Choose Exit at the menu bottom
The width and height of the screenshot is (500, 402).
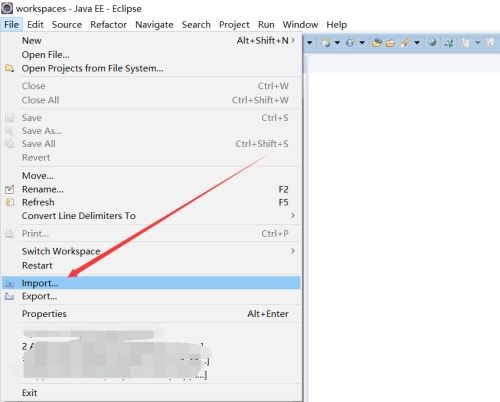(152, 393)
